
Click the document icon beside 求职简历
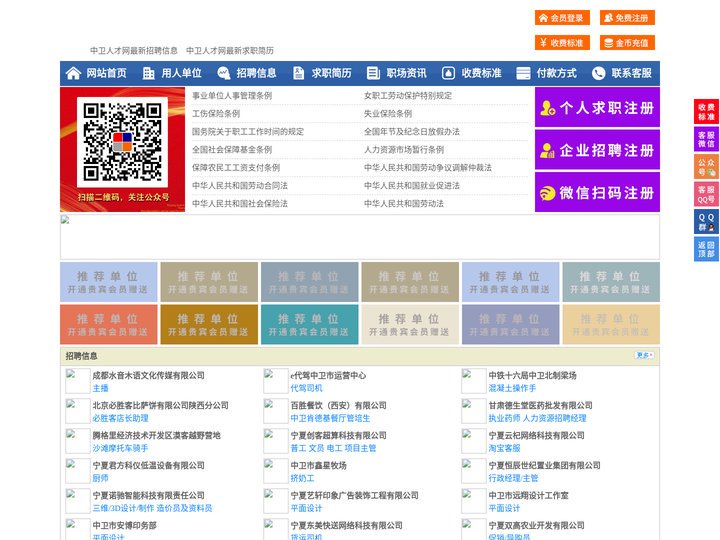298,73
